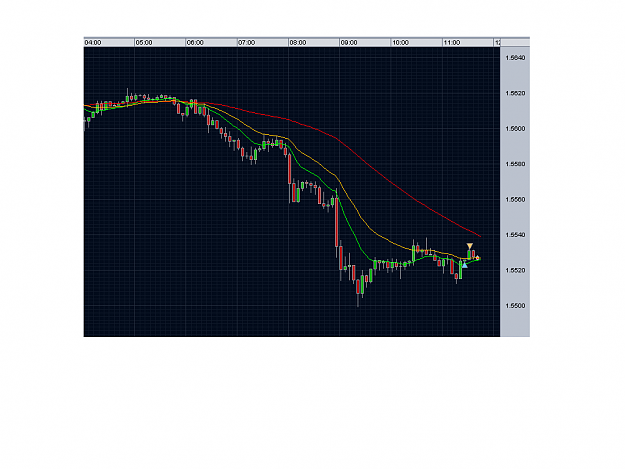Click the 06:00 time axis label
Image resolution: width=625 pixels, height=469 pixels.
pyautogui.click(x=195, y=43)
